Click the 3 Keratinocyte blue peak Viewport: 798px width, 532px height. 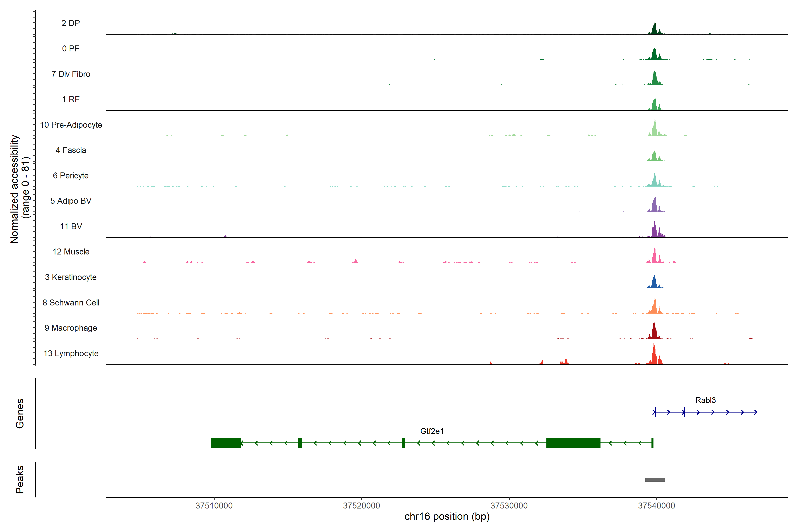click(x=654, y=283)
